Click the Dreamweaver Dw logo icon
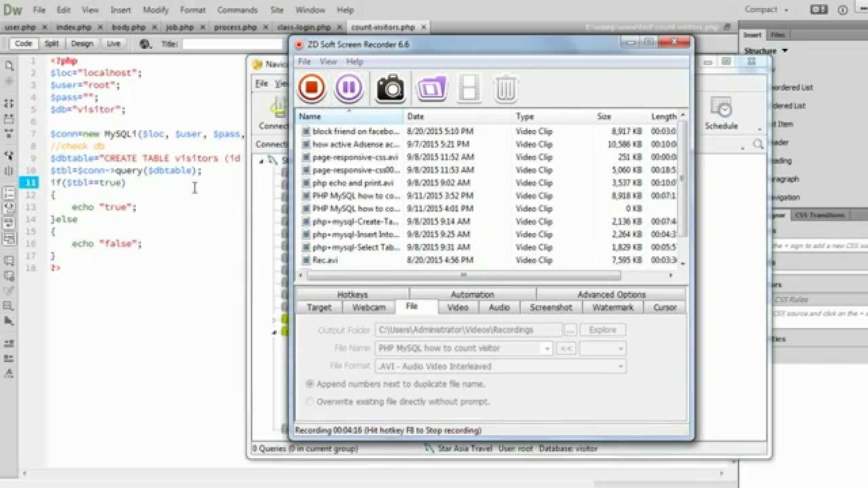The height and width of the screenshot is (488, 868). pos(14,10)
